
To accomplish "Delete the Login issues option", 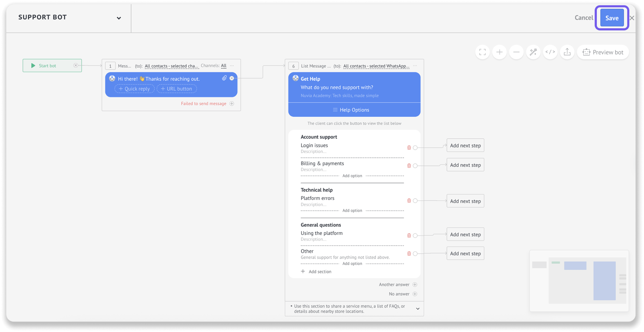I will coord(409,148).
